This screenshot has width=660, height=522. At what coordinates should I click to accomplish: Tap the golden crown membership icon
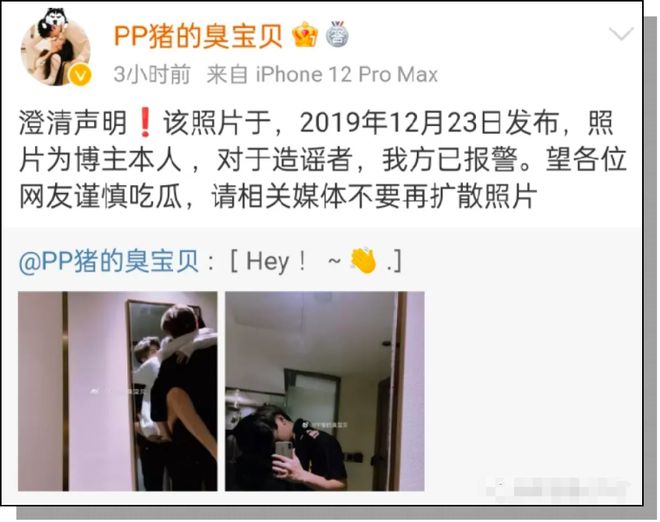coord(305,35)
